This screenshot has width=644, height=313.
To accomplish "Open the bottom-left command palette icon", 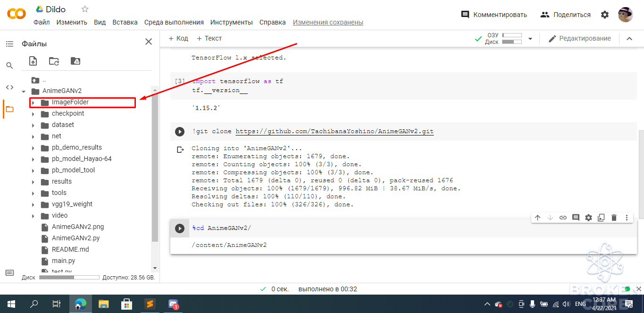I will coord(9,273).
